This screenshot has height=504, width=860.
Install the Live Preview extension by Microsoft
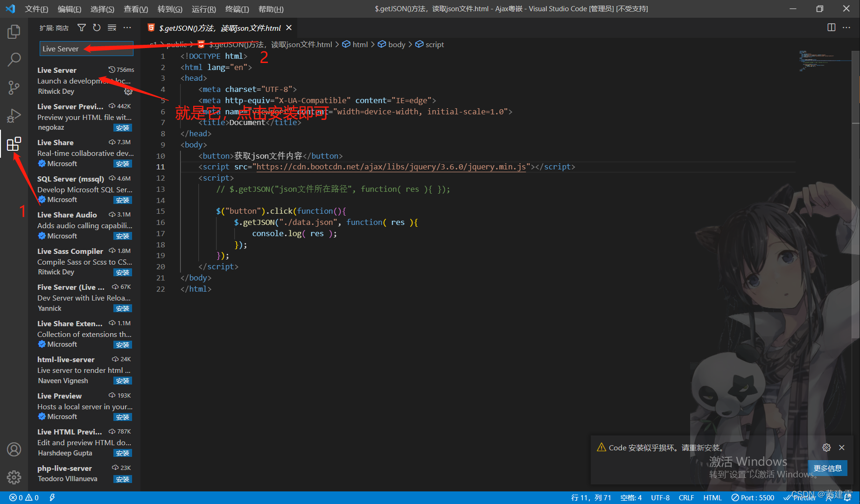point(123,417)
